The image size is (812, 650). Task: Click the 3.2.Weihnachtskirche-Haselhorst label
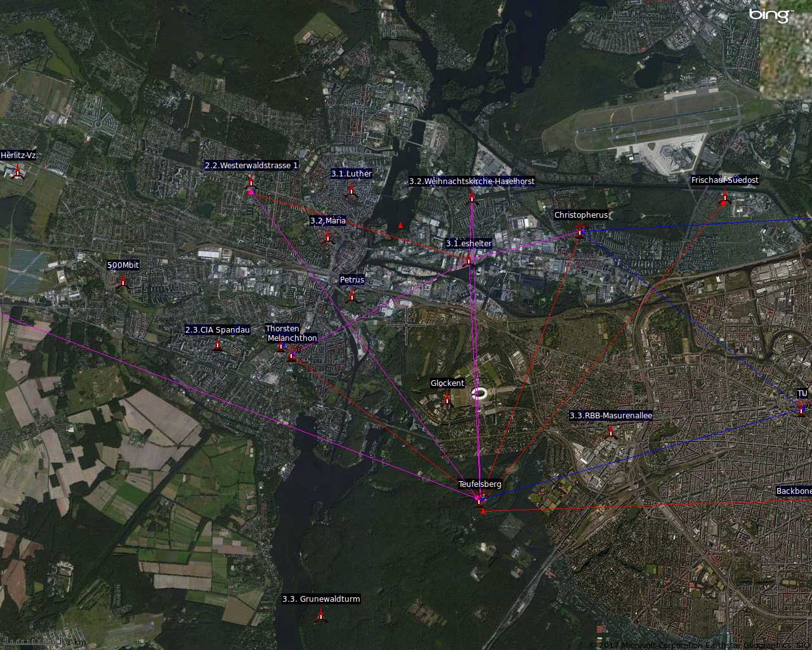[x=471, y=182]
